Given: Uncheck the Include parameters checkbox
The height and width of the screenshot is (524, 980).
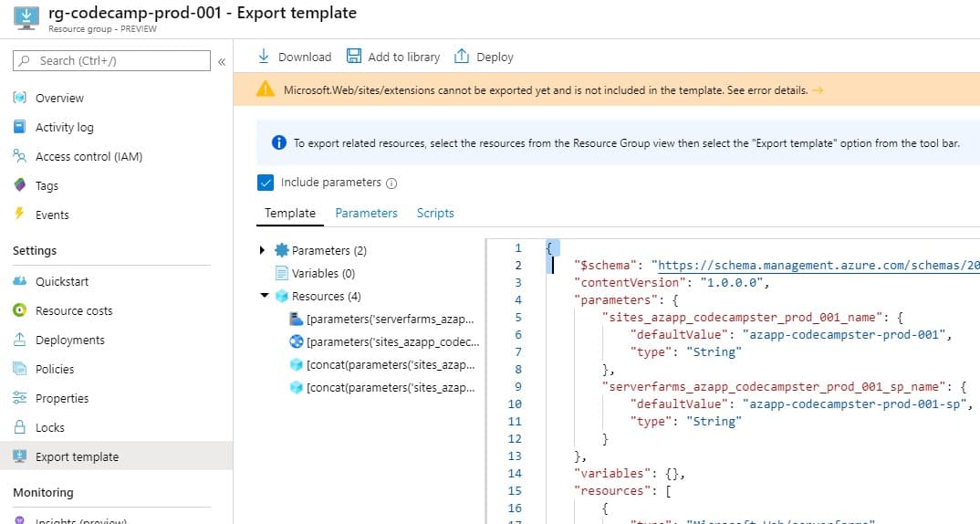Looking at the screenshot, I should tap(266, 183).
